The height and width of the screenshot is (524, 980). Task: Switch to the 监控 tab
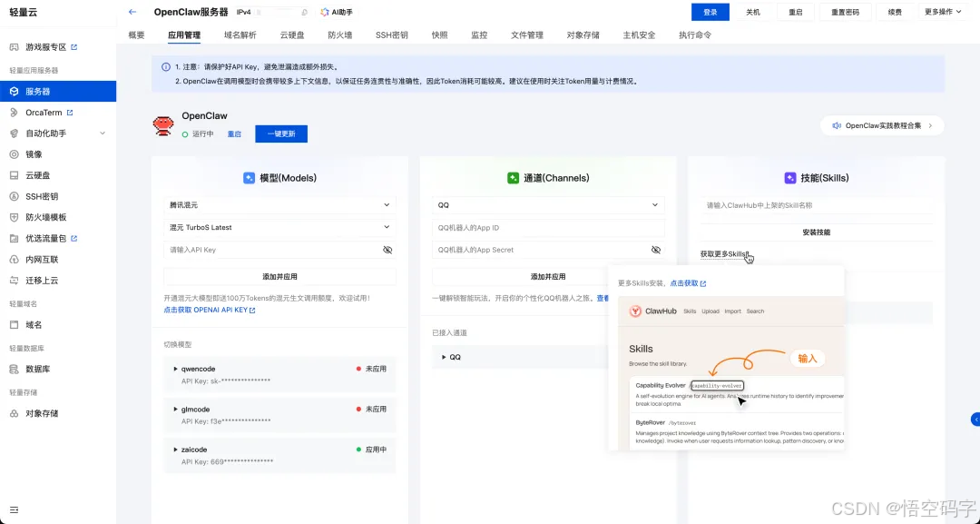click(x=479, y=35)
